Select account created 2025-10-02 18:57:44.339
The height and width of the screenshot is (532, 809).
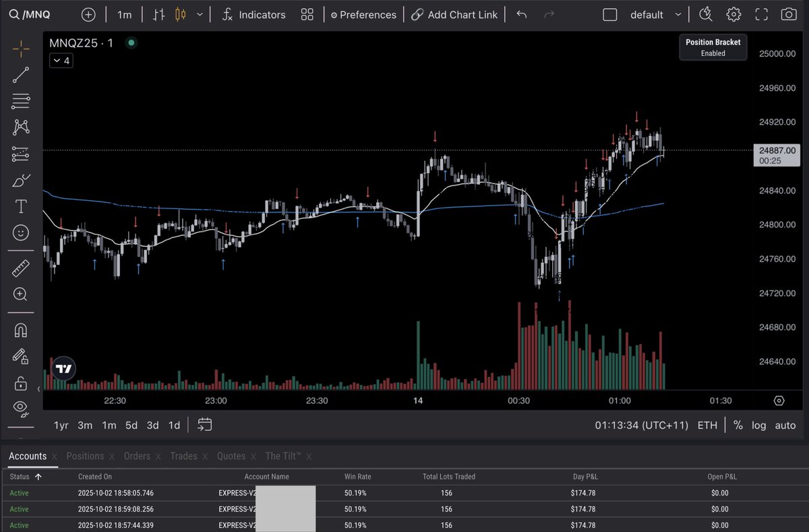[x=404, y=525]
